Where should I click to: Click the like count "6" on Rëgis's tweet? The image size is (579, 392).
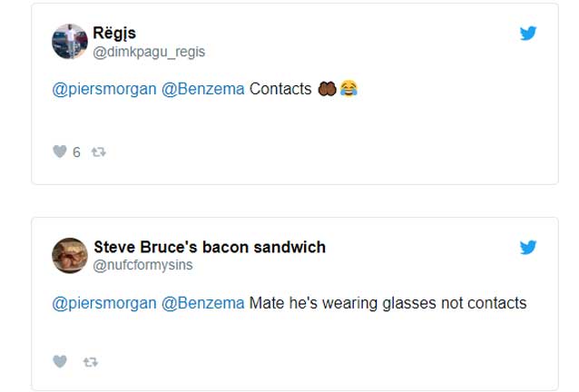tap(76, 152)
